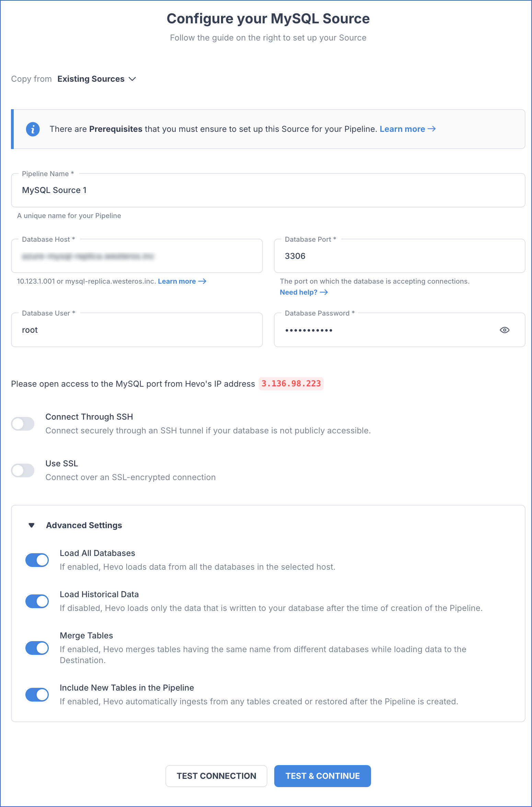Disable the Load All Databases toggle
This screenshot has height=807, width=532.
pos(37,560)
